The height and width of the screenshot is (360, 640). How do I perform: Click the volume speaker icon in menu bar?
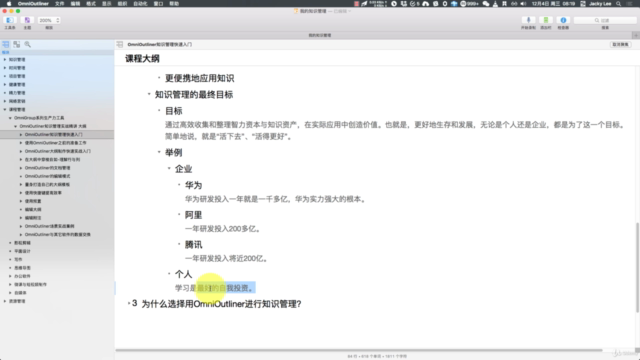(523, 4)
